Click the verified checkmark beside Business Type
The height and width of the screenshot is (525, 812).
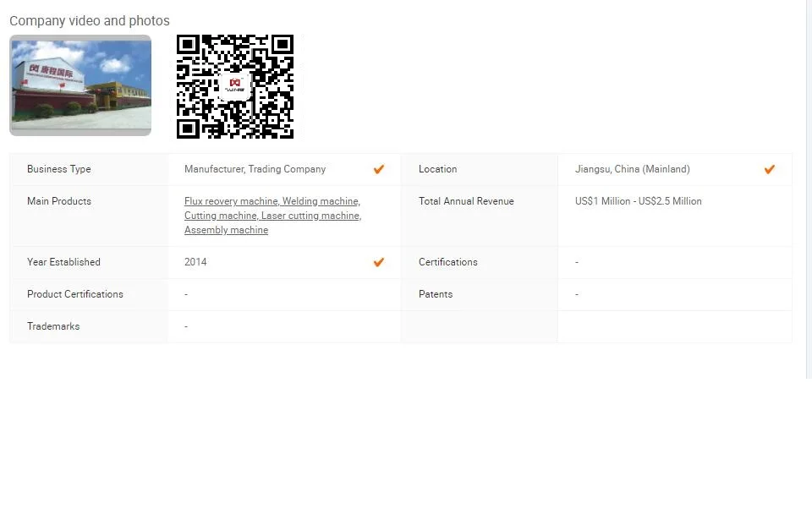(x=379, y=169)
